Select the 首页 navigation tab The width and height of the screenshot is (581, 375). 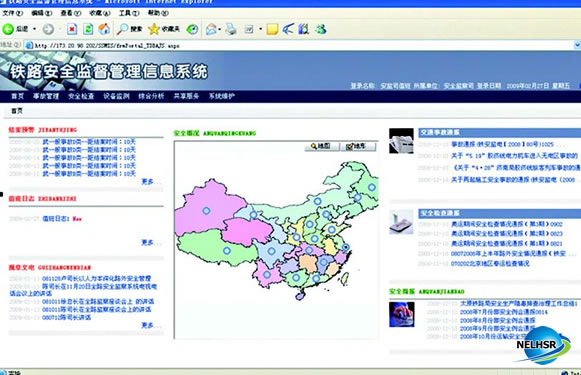point(17,96)
